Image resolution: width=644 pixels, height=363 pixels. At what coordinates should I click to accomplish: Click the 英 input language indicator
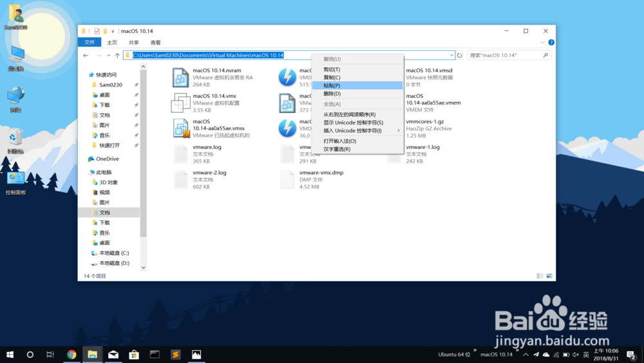click(586, 355)
